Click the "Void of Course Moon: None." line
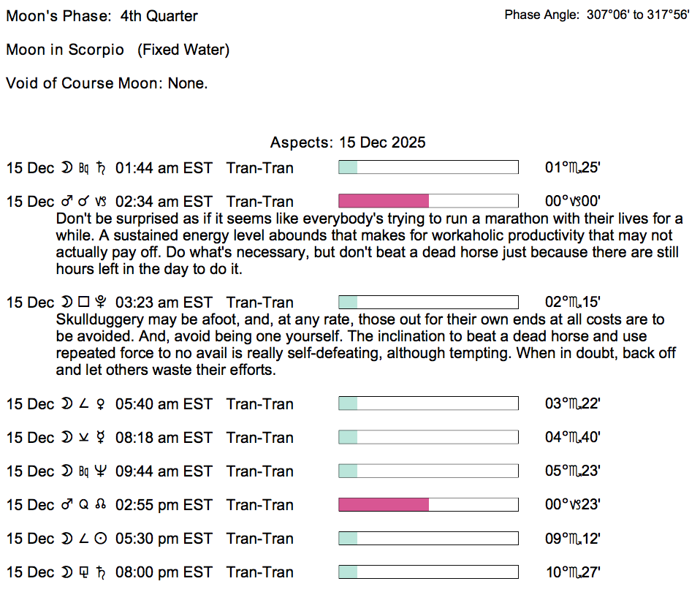The width and height of the screenshot is (700, 592). tap(107, 83)
